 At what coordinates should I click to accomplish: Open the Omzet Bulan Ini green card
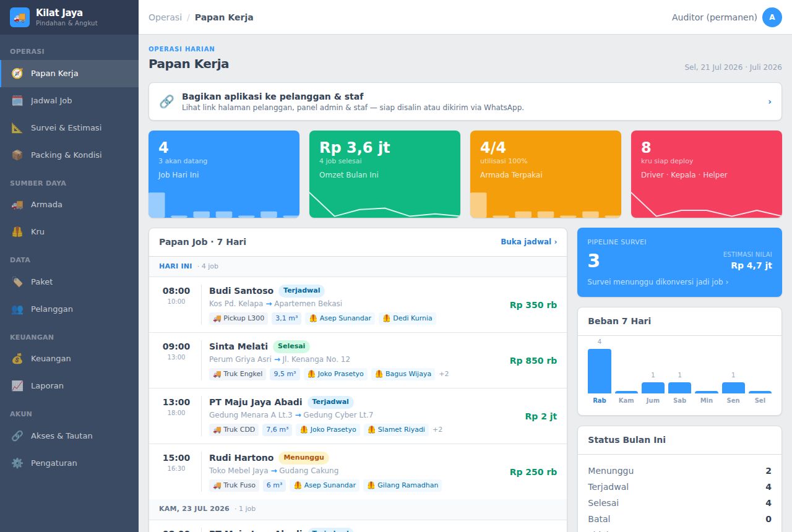coord(385,174)
